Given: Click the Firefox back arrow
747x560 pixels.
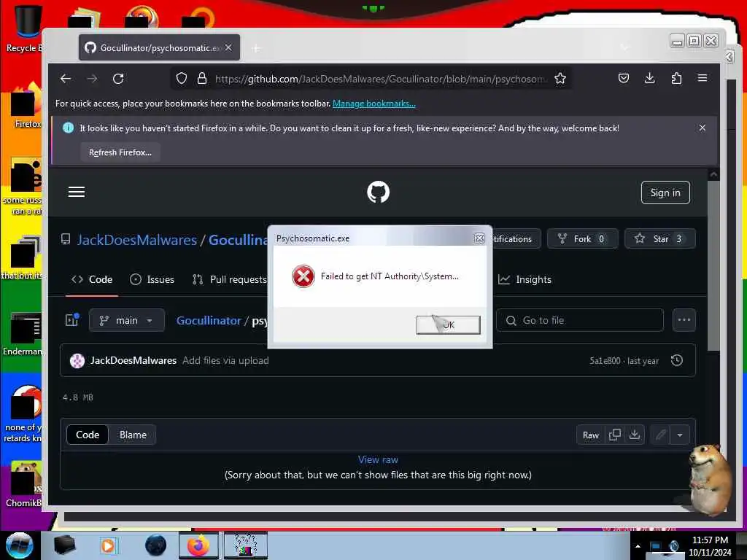Looking at the screenshot, I should (66, 79).
